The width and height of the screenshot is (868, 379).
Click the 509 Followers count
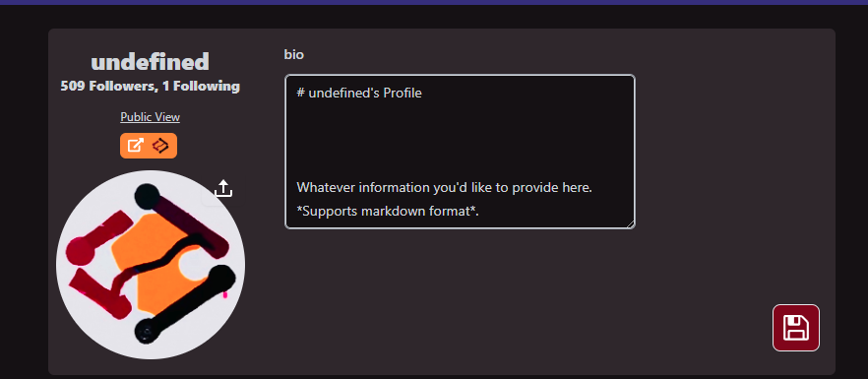point(108,87)
